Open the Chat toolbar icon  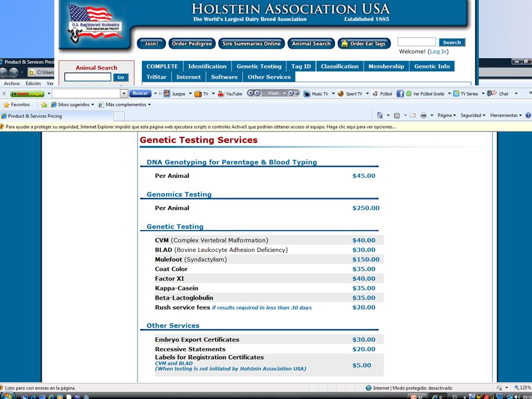(492, 93)
